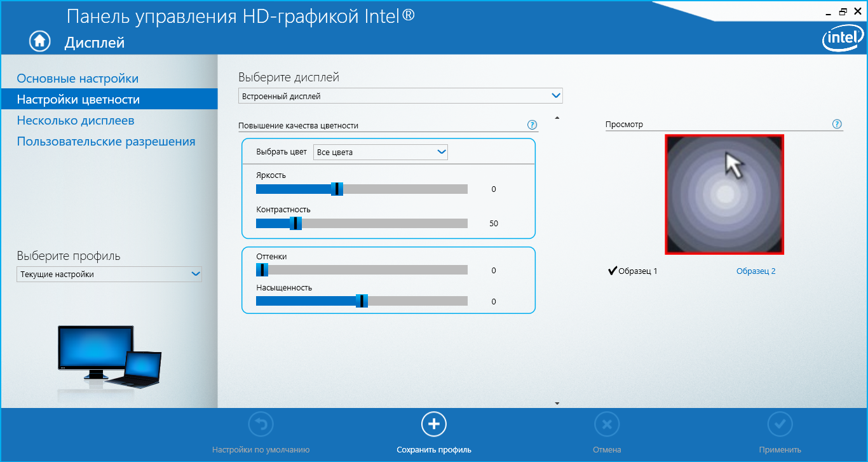The height and width of the screenshot is (462, 868).
Task: Click the Насыщенность slider handle
Action: point(362,301)
